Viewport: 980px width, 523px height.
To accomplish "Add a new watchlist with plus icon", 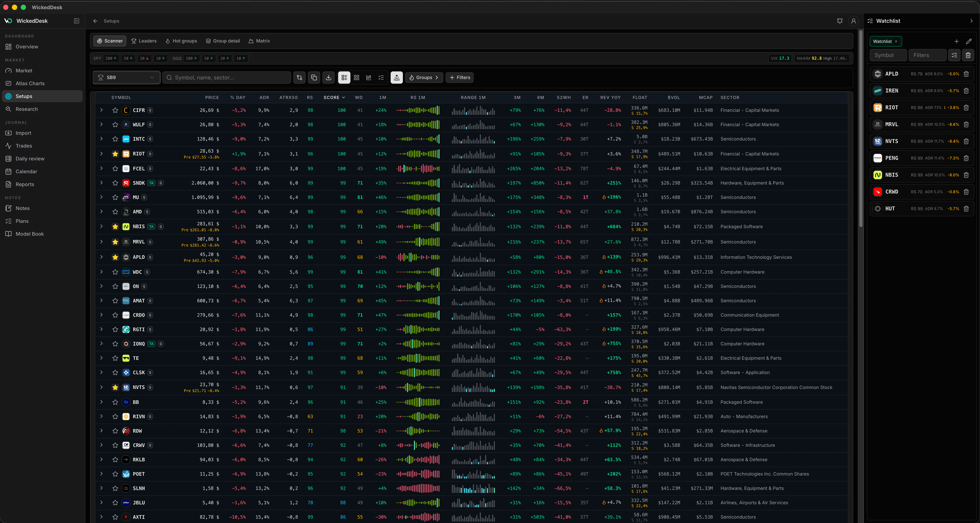I will [x=956, y=42].
